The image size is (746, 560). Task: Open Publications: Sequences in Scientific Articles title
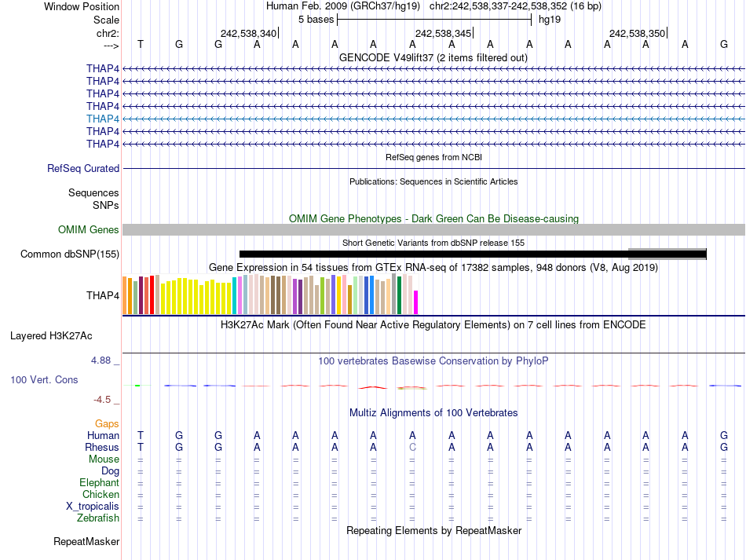tap(433, 181)
